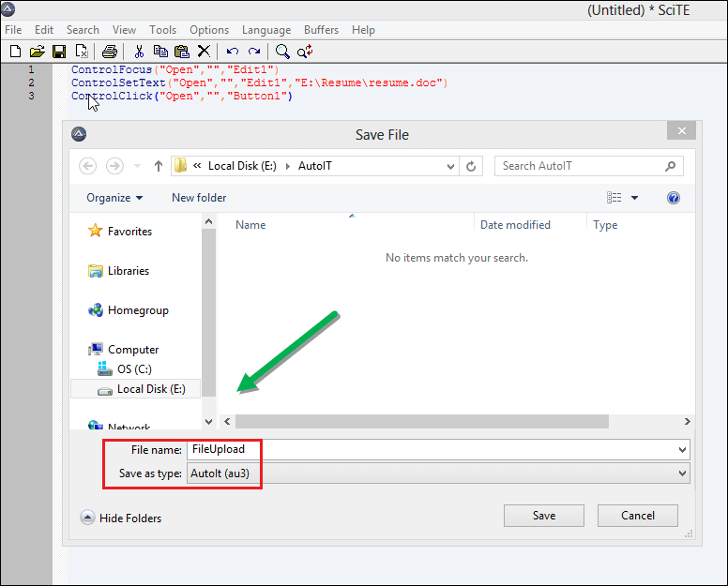
Task: Open the Tools menu
Action: (x=162, y=30)
